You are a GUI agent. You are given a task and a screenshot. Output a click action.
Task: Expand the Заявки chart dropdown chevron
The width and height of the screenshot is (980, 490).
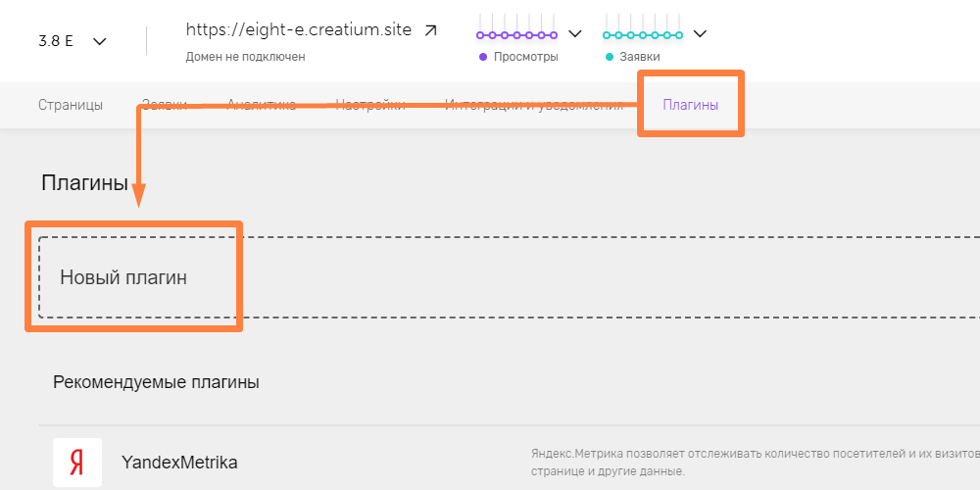coord(700,33)
